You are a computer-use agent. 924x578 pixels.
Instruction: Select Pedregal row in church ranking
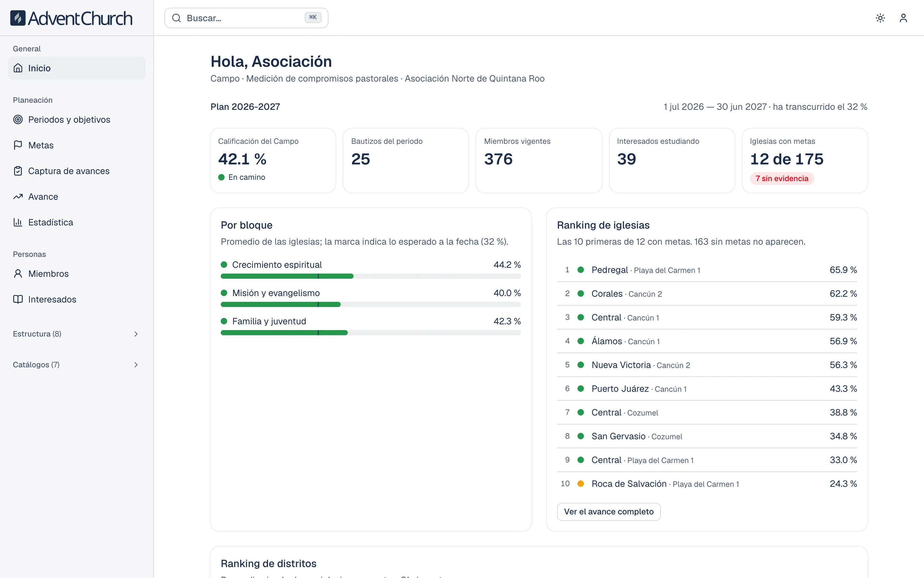click(x=707, y=270)
